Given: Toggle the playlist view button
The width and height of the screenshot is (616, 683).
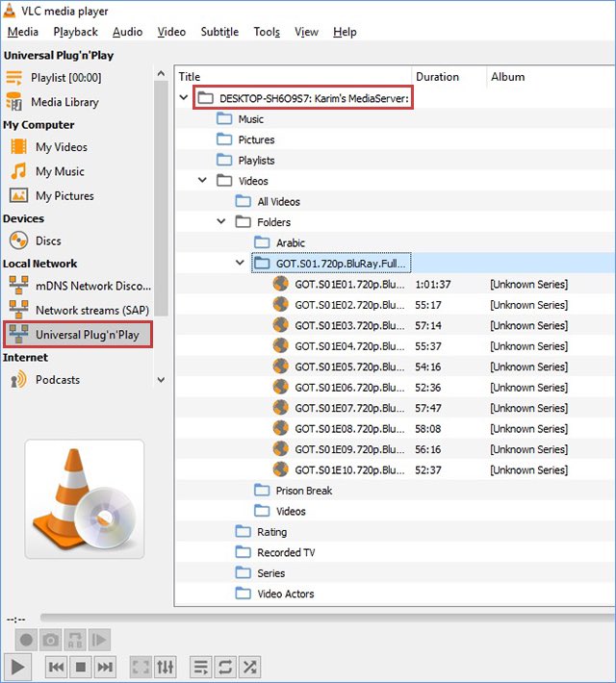Looking at the screenshot, I should 201,667.
